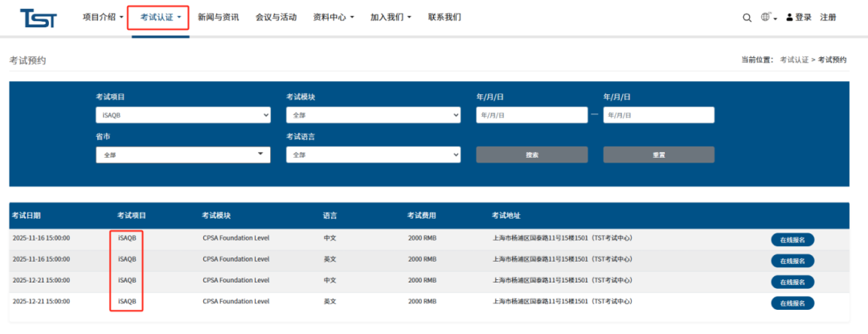
Task: Go to 新闻与资讯 page
Action: [x=218, y=17]
